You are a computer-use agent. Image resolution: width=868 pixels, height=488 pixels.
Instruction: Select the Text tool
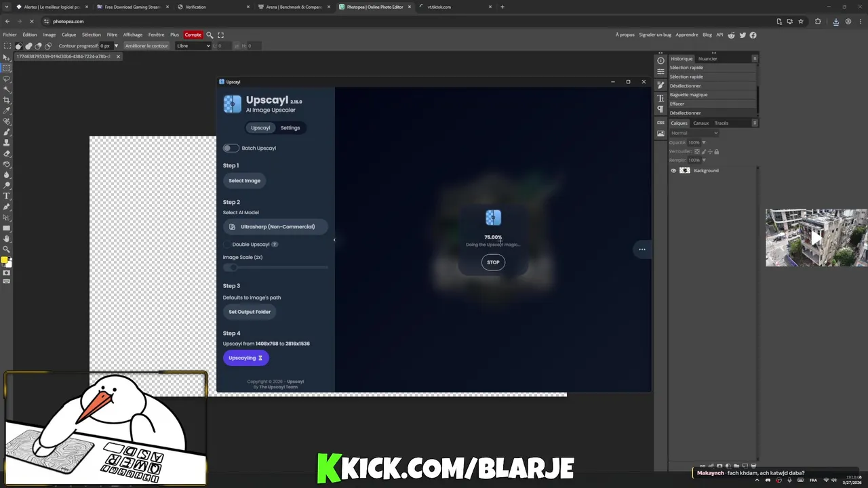tap(7, 196)
